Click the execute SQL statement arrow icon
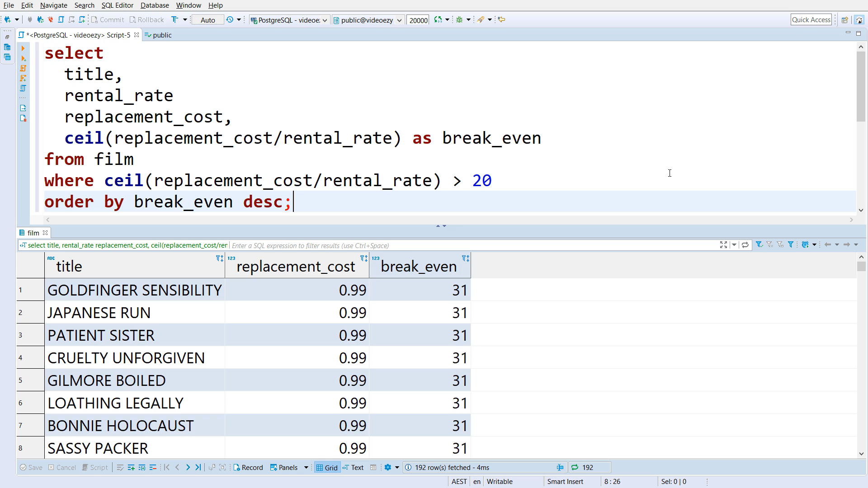Screen dimensions: 868x488 point(23,48)
